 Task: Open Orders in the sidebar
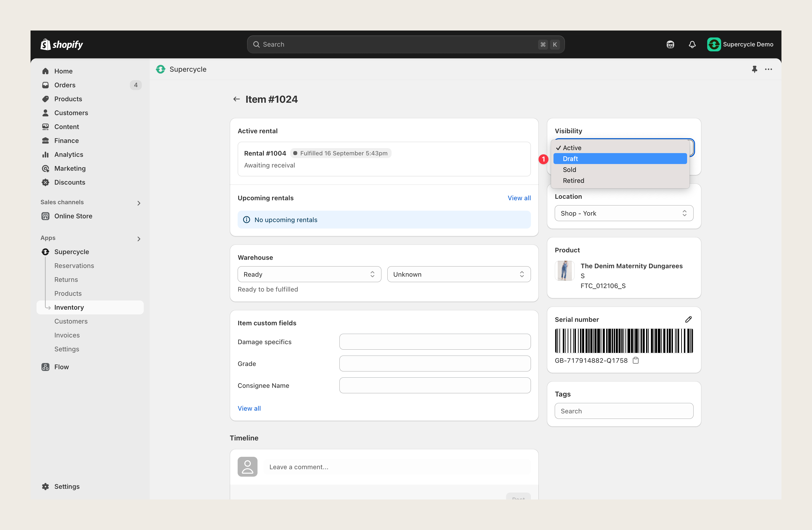coord(65,85)
